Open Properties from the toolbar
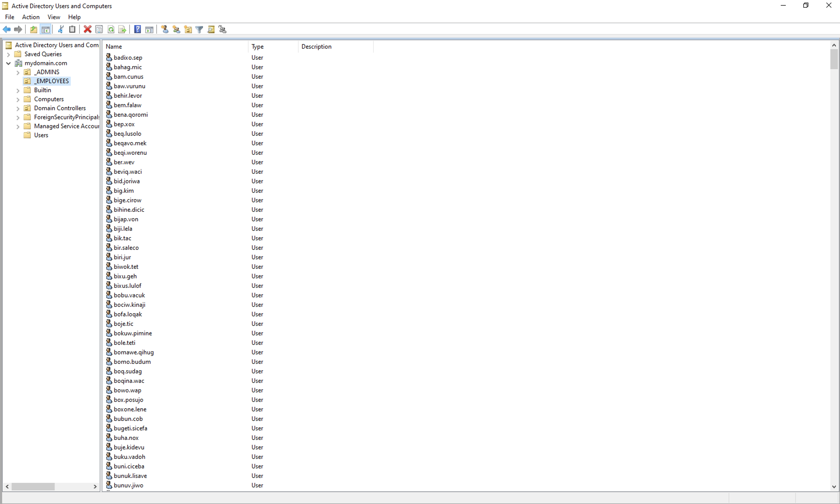 pyautogui.click(x=99, y=30)
